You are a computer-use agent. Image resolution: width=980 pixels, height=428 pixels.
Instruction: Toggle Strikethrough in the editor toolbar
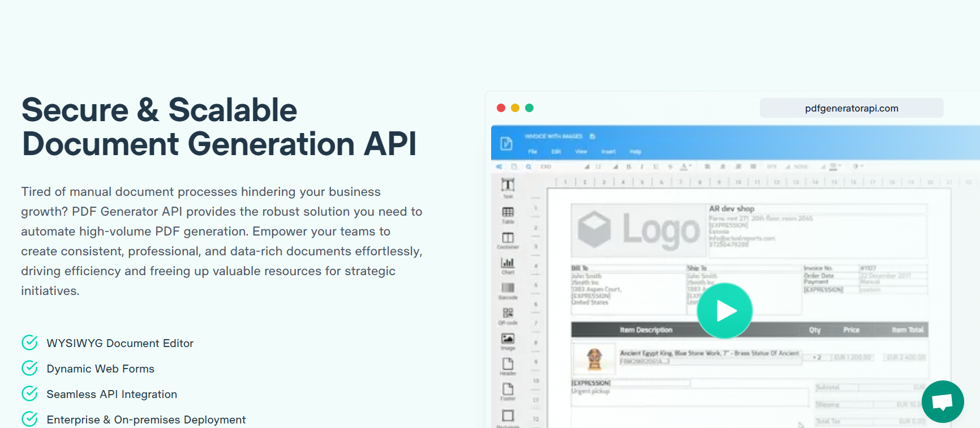(x=670, y=167)
